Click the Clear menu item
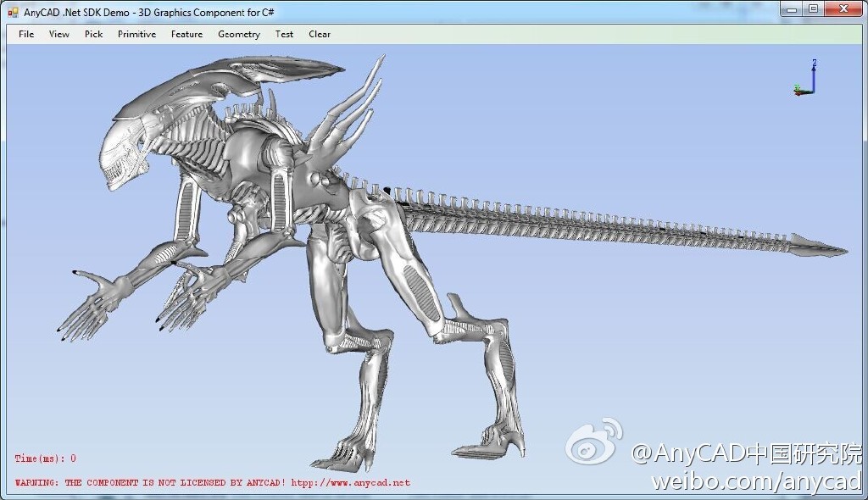Viewport: 868px width, 500px height. click(320, 35)
